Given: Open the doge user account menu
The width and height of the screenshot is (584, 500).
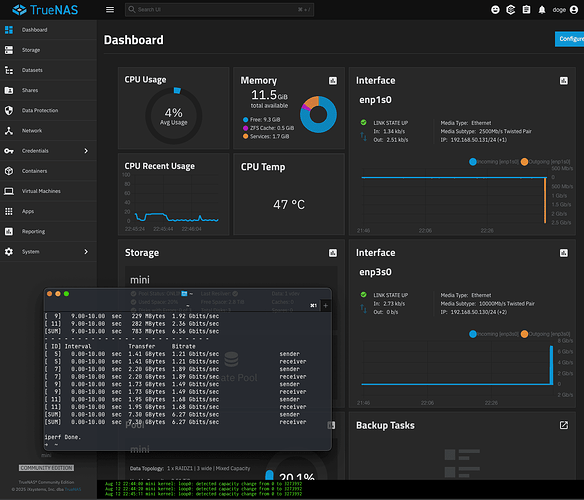Looking at the screenshot, I should tap(565, 10).
